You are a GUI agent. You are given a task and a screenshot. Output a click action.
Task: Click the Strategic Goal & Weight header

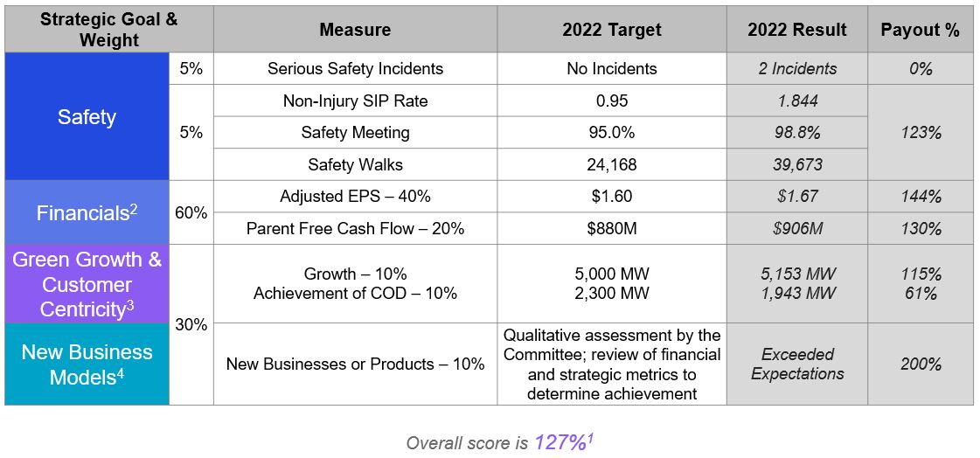[108, 30]
